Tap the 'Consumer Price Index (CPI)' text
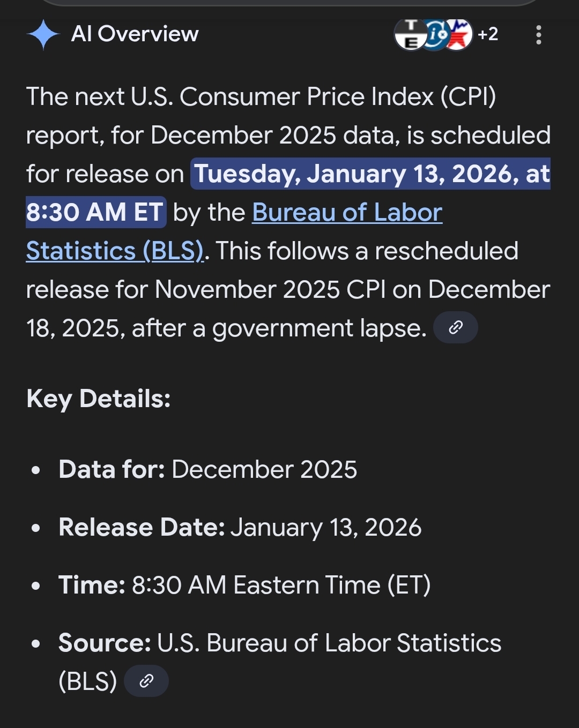The width and height of the screenshot is (579, 728). pos(337,97)
